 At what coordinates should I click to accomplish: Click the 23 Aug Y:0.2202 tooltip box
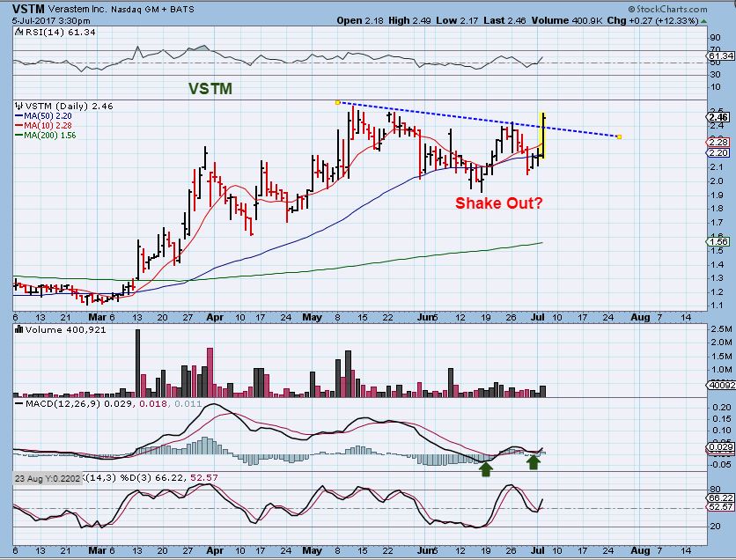[x=48, y=478]
